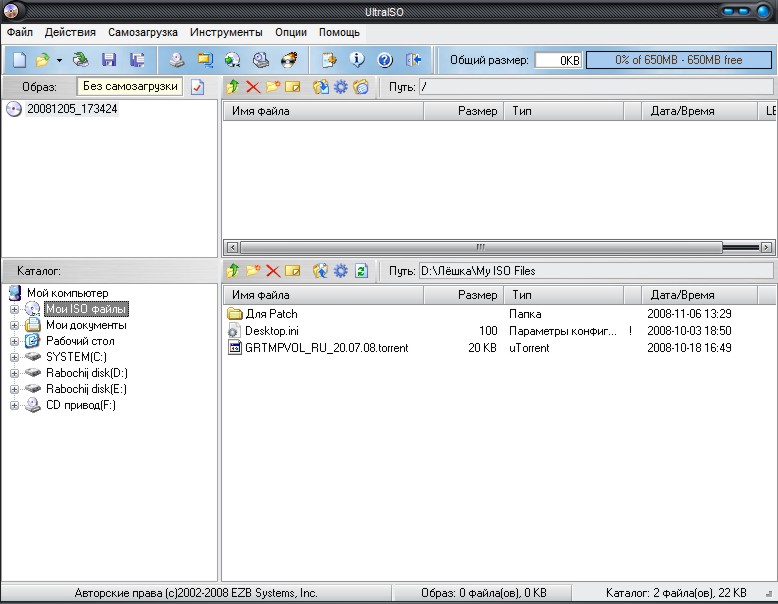Click Rename icon in image pane toolbar
This screenshot has height=604, width=778.
293,87
